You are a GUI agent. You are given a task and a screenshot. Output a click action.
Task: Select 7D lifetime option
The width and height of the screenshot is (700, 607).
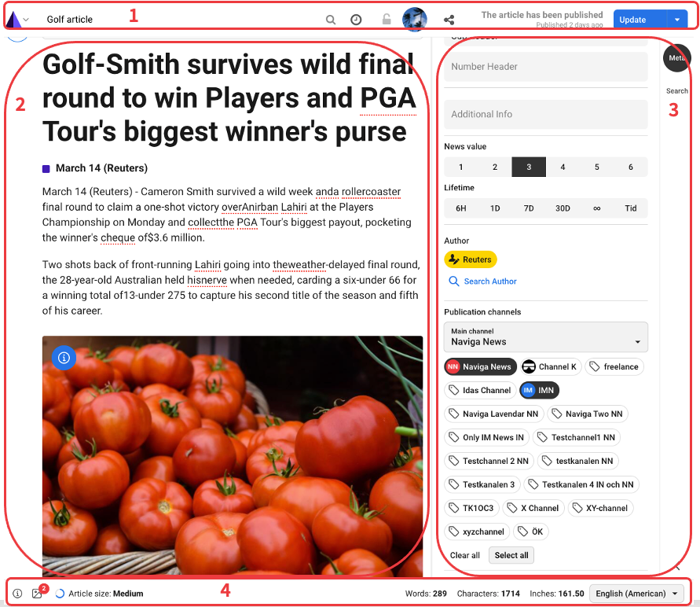pyautogui.click(x=529, y=208)
